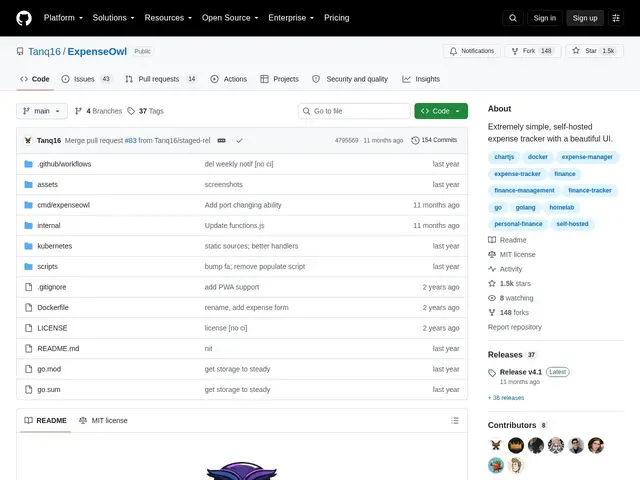Open the self-hosted topic tag

click(572, 224)
